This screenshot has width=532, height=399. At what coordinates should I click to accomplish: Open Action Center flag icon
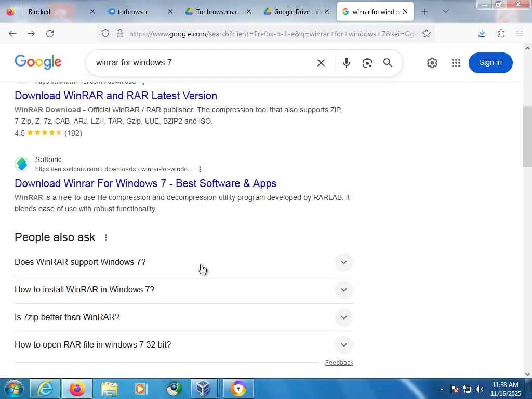[x=455, y=389]
